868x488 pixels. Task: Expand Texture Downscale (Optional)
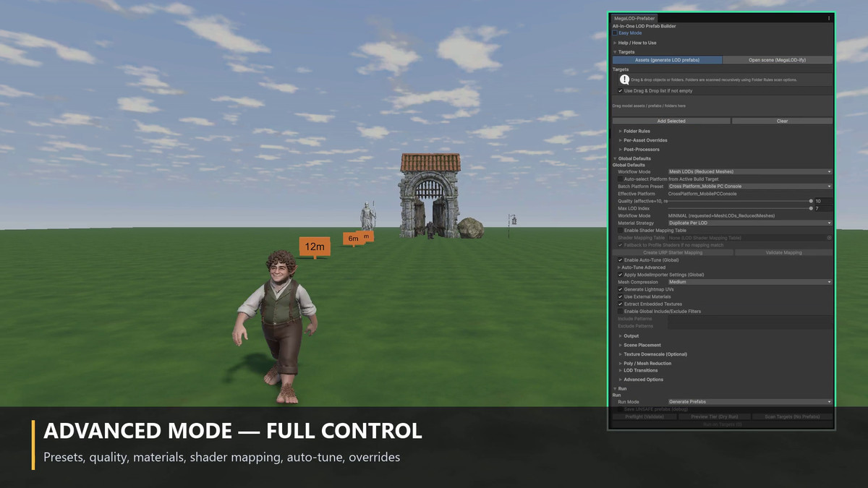point(621,354)
